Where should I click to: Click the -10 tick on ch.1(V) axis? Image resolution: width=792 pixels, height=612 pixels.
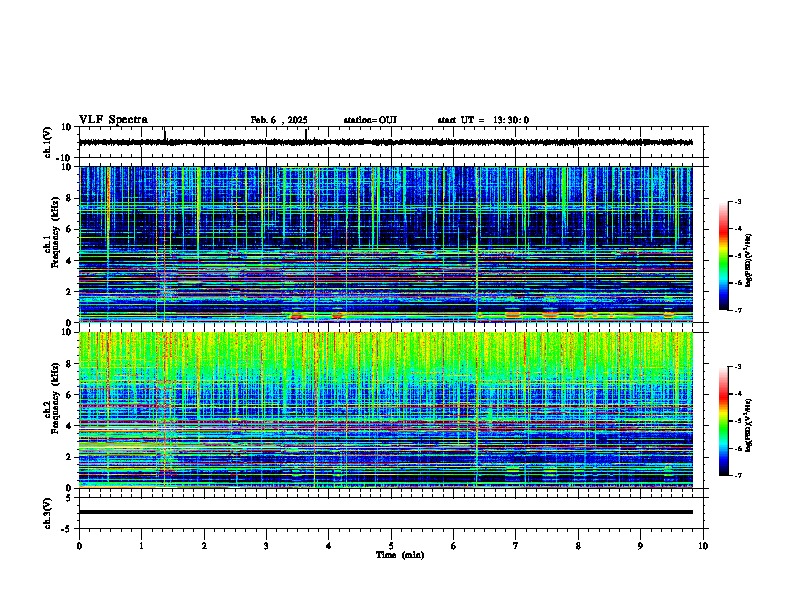[64, 158]
